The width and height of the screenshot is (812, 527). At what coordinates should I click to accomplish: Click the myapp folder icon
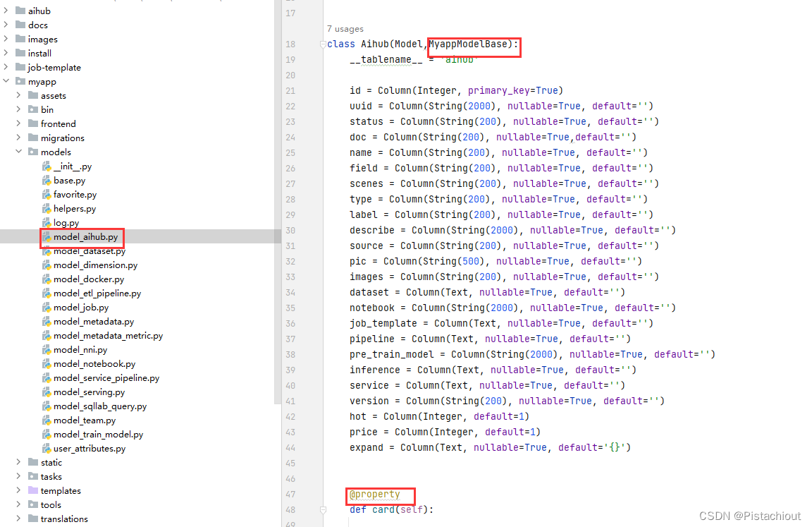point(20,81)
